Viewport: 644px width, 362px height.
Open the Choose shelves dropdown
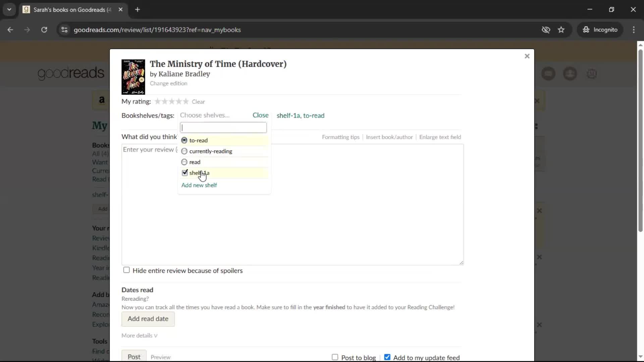[205, 115]
